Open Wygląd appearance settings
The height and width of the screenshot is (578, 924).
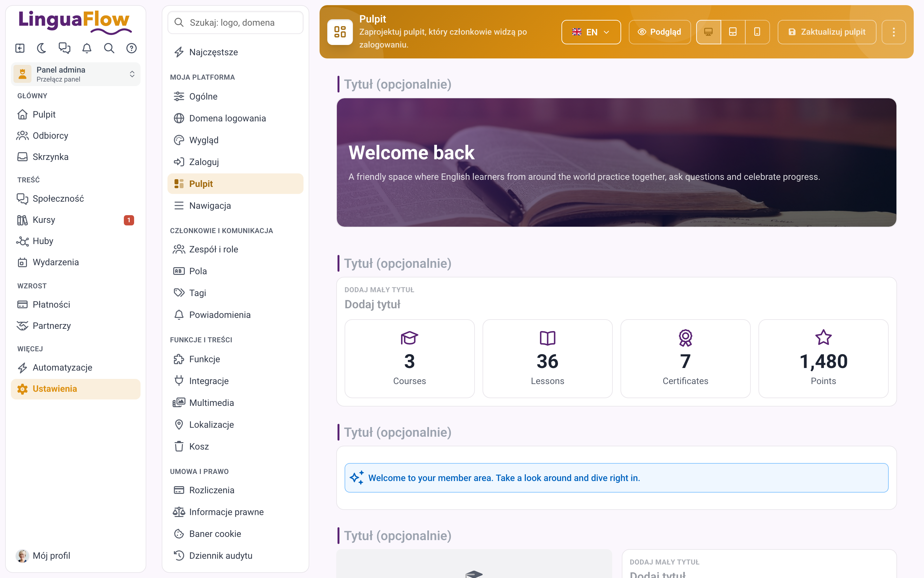pos(235,140)
